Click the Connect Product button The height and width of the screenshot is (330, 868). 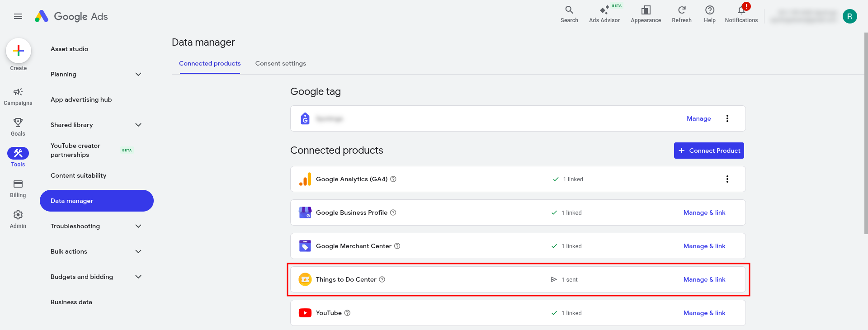[709, 151]
